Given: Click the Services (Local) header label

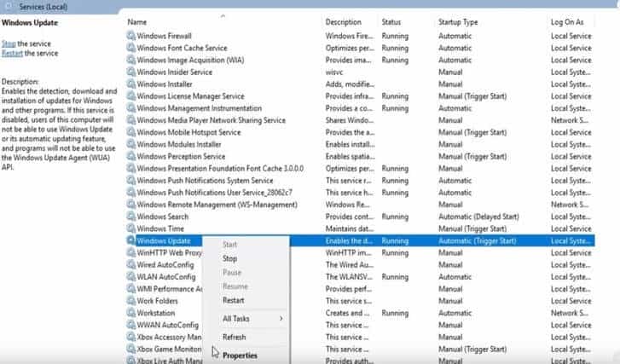Looking at the screenshot, I should [43, 7].
